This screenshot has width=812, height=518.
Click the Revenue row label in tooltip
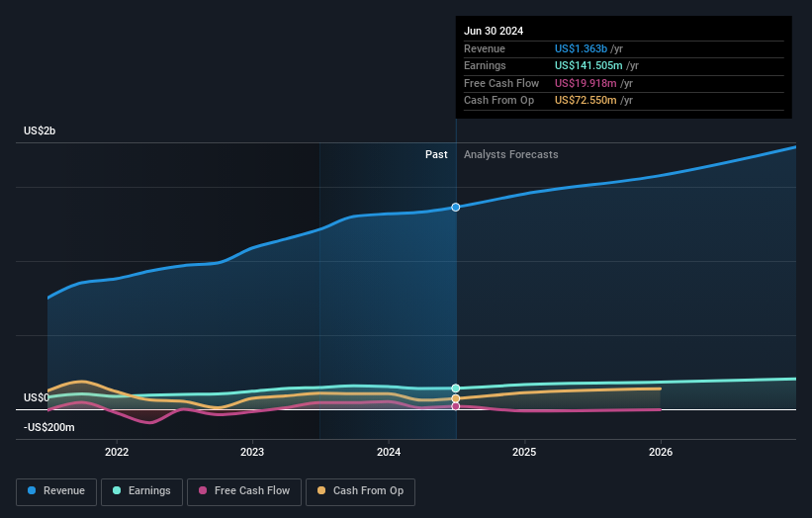pos(485,48)
